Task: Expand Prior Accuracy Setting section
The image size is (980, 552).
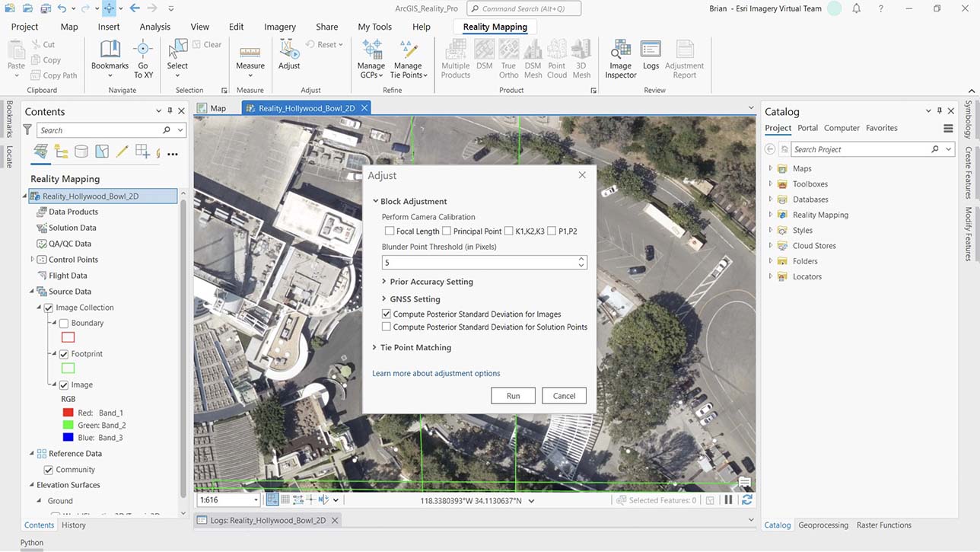Action: (384, 282)
